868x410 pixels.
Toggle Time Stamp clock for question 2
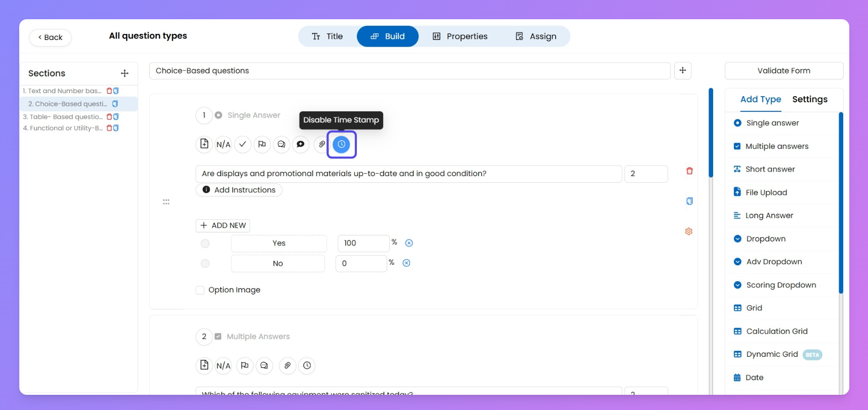(307, 365)
